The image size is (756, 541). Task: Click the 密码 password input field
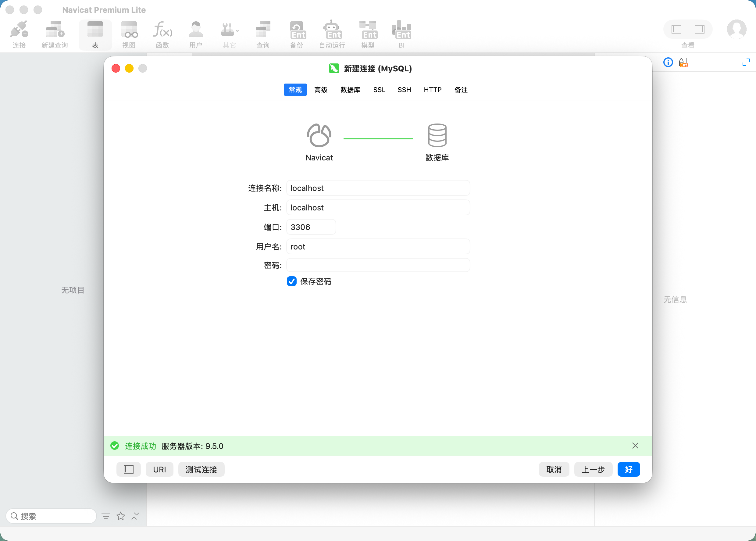378,265
